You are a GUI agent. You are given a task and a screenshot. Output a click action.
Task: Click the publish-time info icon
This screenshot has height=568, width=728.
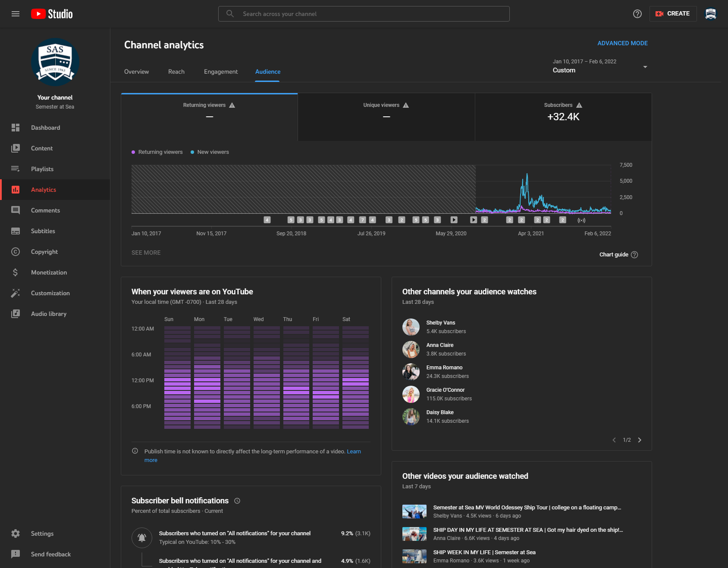pyautogui.click(x=135, y=451)
